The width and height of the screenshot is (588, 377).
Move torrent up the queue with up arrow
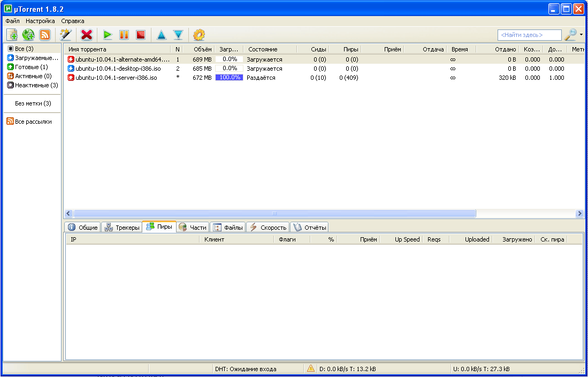(x=161, y=35)
